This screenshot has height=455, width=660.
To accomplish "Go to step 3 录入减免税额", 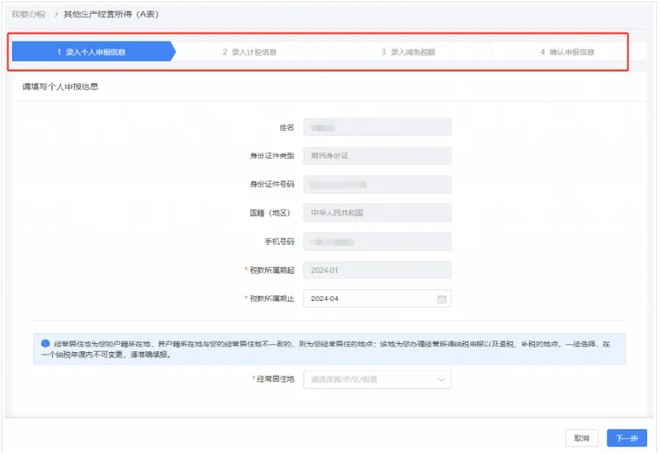I will pyautogui.click(x=408, y=52).
